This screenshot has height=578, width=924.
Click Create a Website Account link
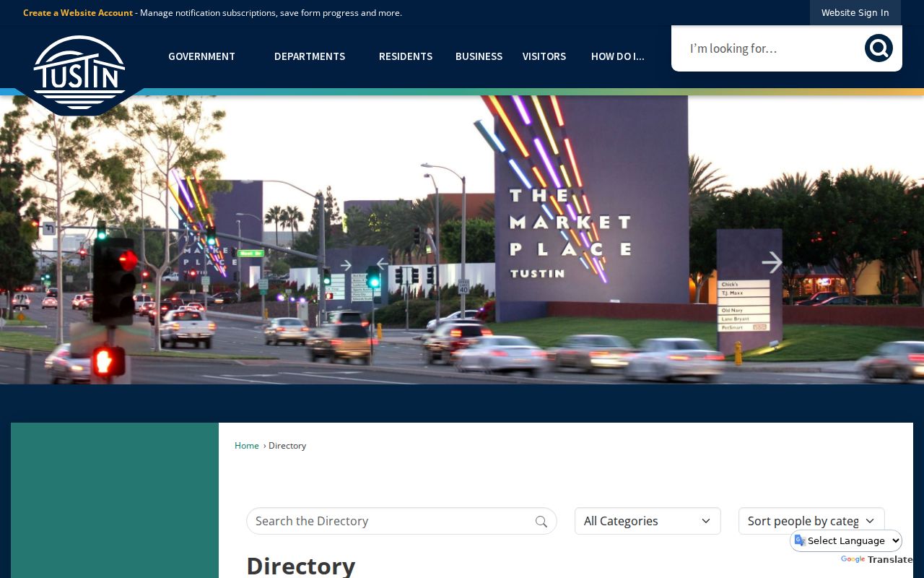pos(78,13)
